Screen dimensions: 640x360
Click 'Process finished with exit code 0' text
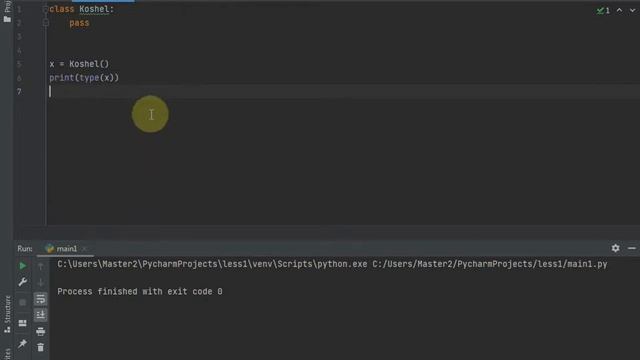point(140,291)
